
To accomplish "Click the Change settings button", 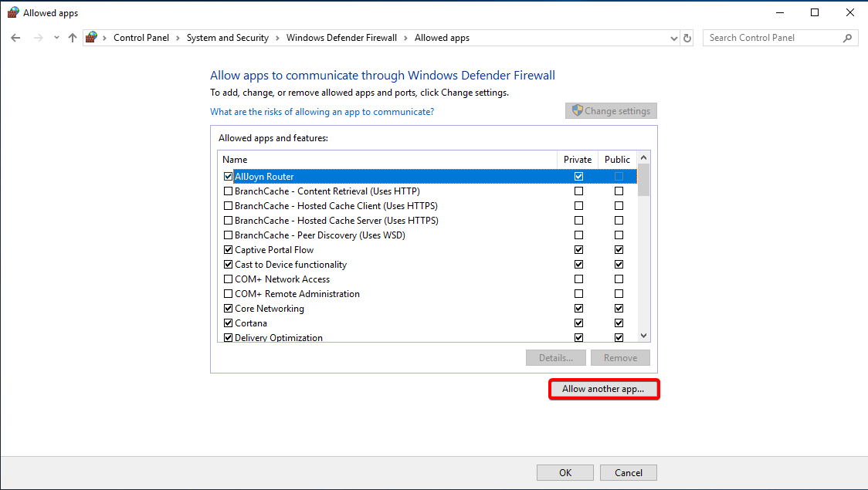I will 611,110.
